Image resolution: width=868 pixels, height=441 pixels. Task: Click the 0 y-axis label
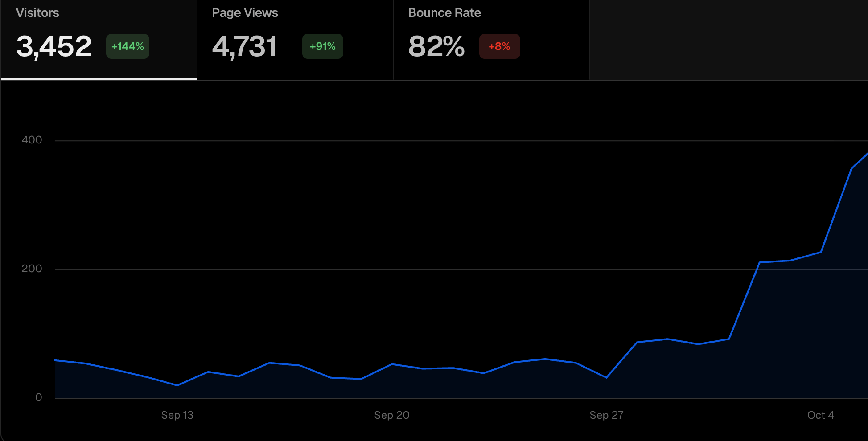(39, 397)
